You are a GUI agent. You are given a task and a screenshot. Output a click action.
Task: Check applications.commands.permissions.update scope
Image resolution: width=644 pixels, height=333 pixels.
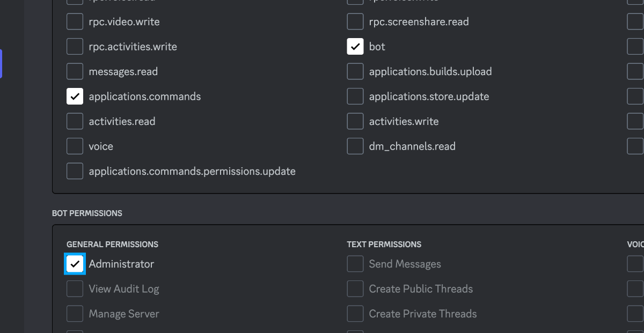point(75,172)
